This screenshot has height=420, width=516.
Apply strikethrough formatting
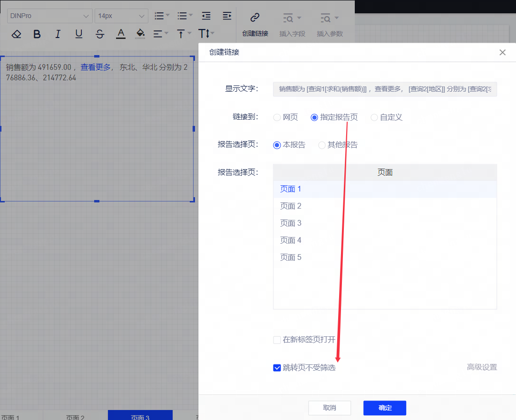tap(100, 34)
